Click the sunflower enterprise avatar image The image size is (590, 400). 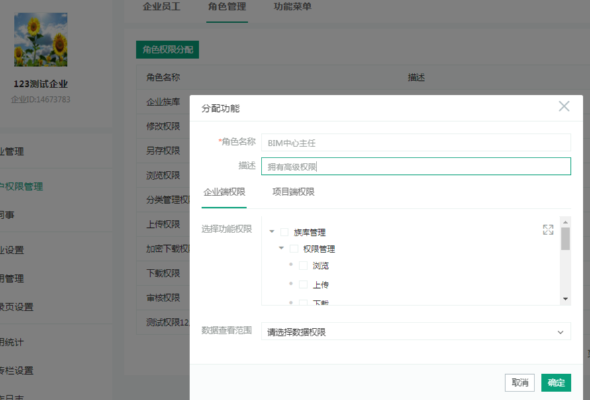(41, 40)
